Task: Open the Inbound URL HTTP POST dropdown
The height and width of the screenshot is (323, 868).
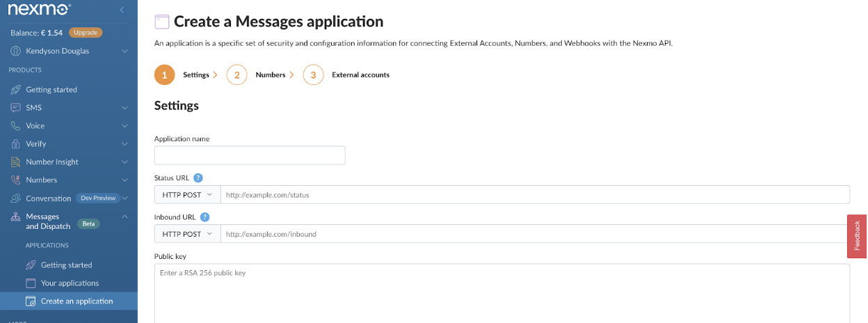Action: coord(187,234)
